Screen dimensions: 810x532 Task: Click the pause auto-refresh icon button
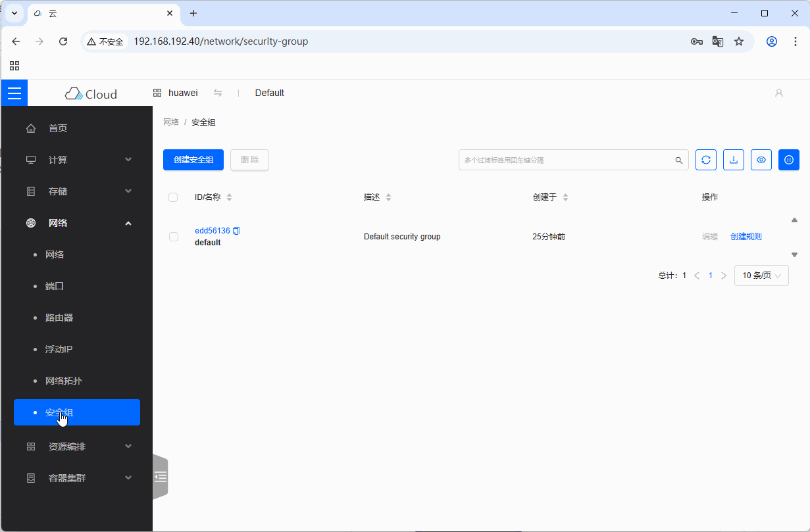[789, 160]
